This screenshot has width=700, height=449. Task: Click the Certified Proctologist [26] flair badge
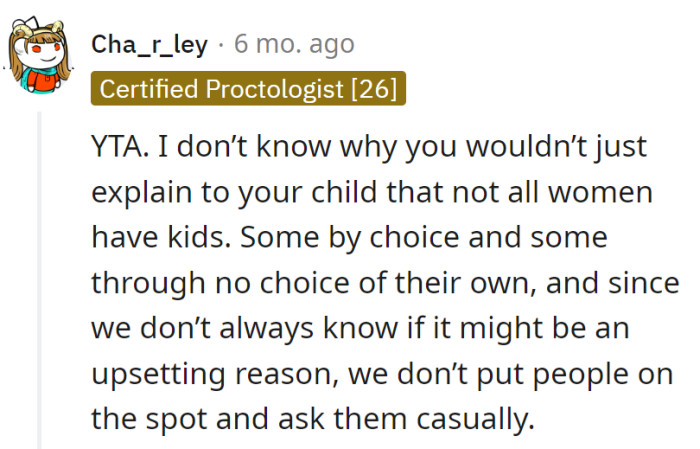click(x=248, y=89)
